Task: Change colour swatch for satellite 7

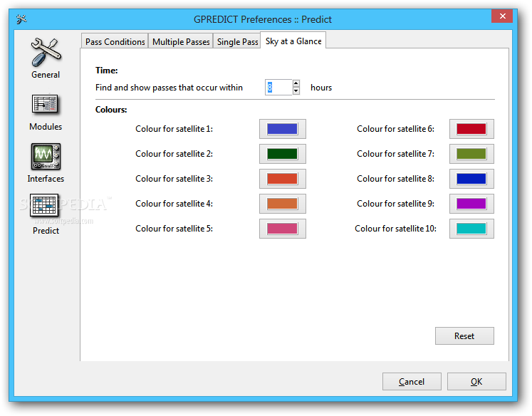Action: click(471, 154)
